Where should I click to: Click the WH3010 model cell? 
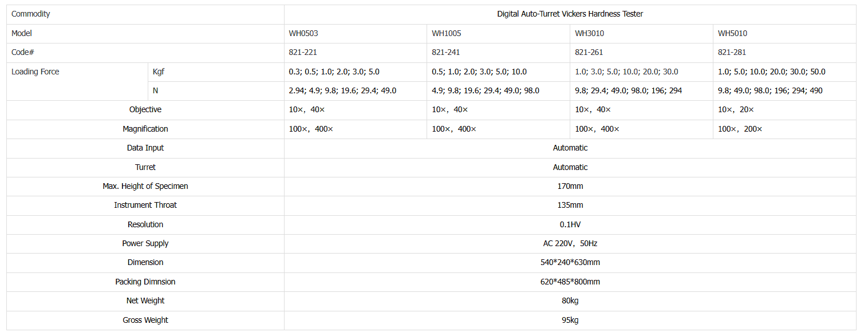click(x=590, y=34)
